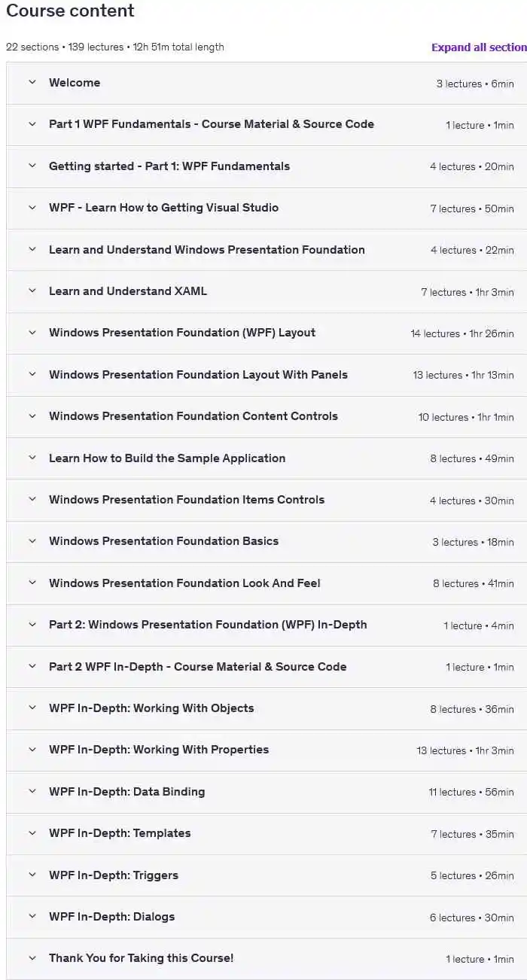
Task: Click chevron beside WPF In-Depth: Data Binding
Action: pos(32,791)
